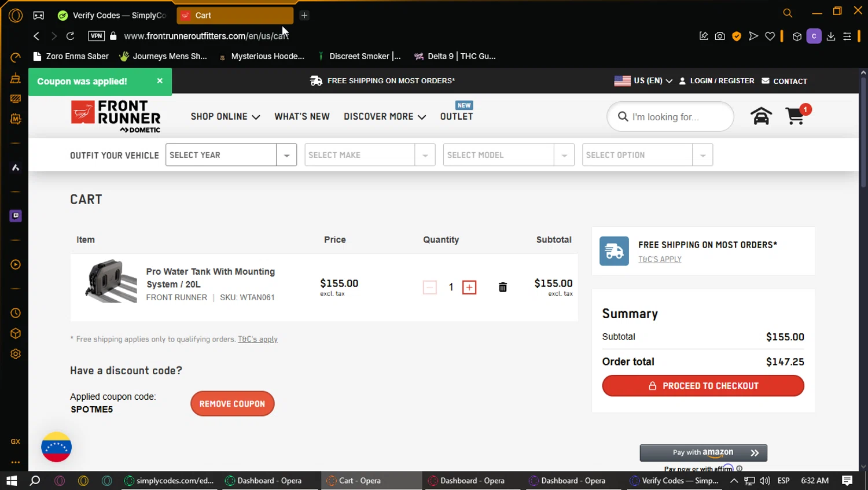Open the US (EN) region selector
This screenshot has width=868, height=490.
(x=643, y=81)
